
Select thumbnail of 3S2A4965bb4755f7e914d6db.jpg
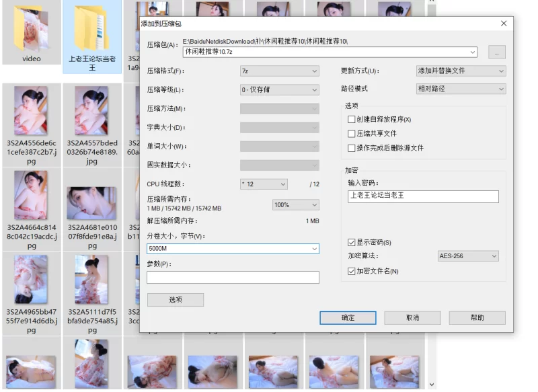(x=31, y=279)
